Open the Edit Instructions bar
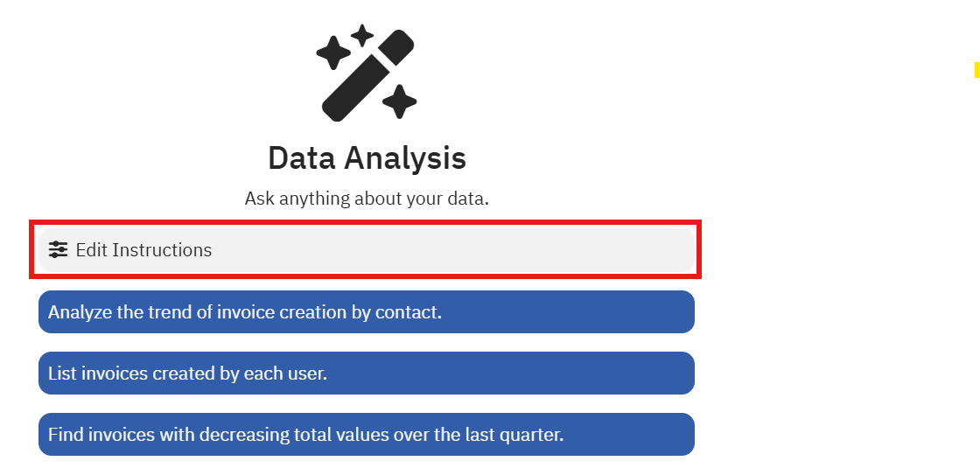This screenshot has width=980, height=468. click(366, 250)
